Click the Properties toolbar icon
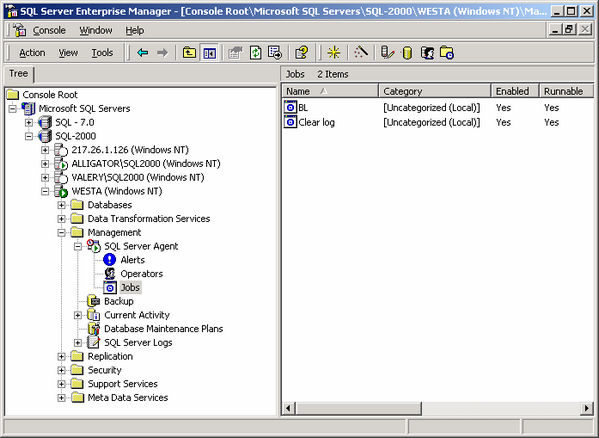The image size is (599, 438). pyautogui.click(x=235, y=52)
